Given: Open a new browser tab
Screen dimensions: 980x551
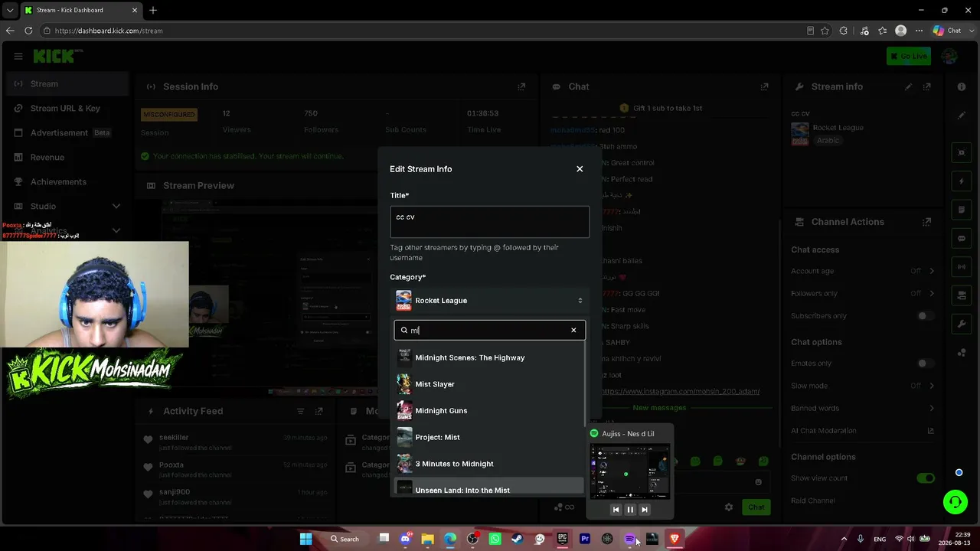Looking at the screenshot, I should click(x=153, y=10).
